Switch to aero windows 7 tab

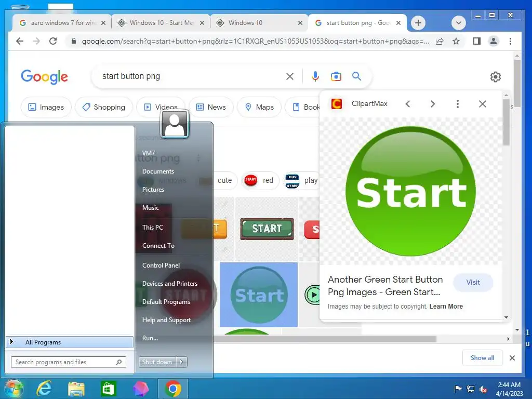(62, 23)
